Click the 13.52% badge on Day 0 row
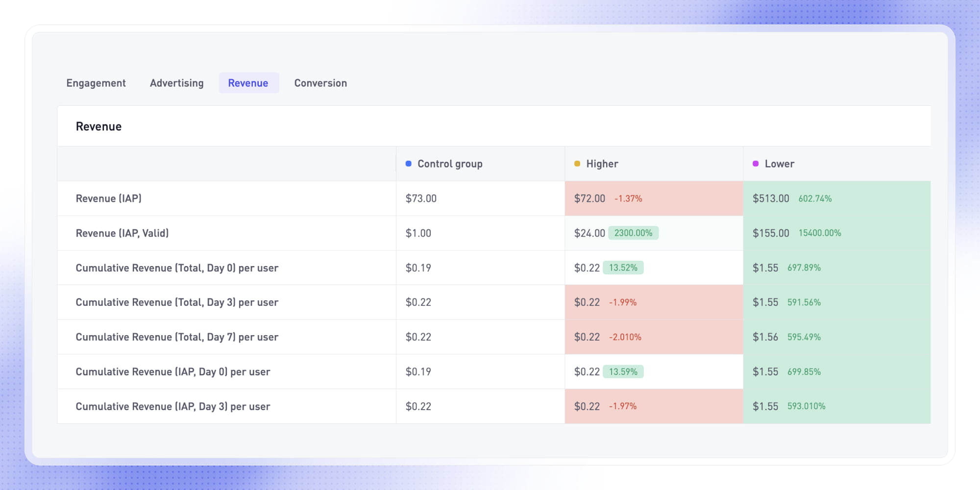This screenshot has height=490, width=980. [x=623, y=268]
